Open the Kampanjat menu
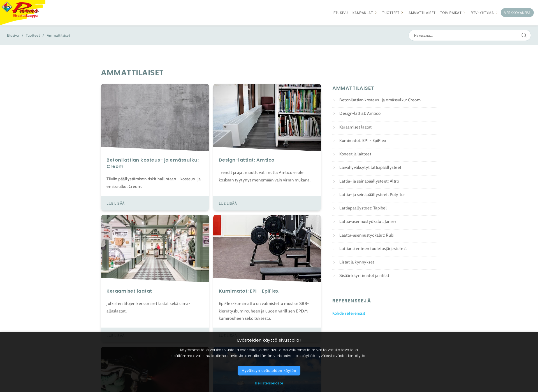Screen dimensions: 538x392 (x=363, y=13)
